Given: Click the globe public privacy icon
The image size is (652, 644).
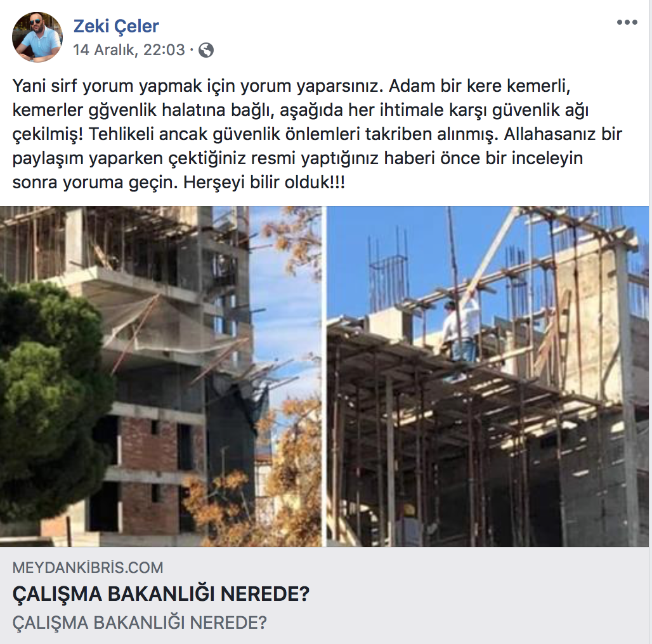Looking at the screenshot, I should (206, 50).
